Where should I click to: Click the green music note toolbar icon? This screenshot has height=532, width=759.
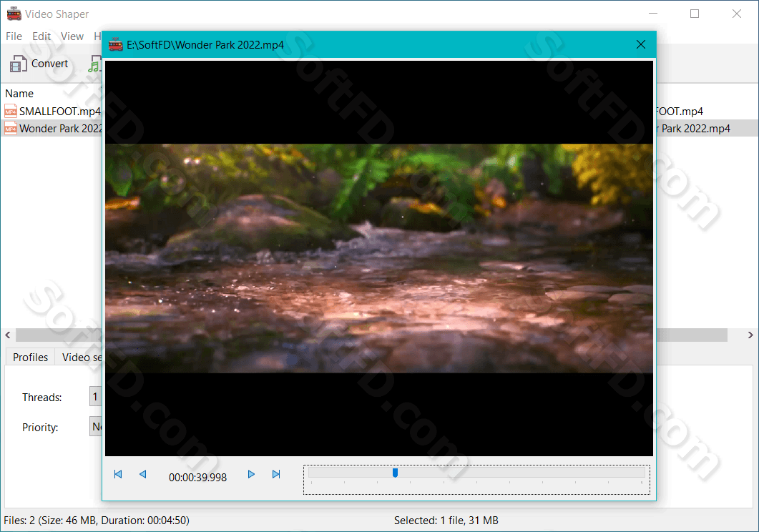point(95,64)
